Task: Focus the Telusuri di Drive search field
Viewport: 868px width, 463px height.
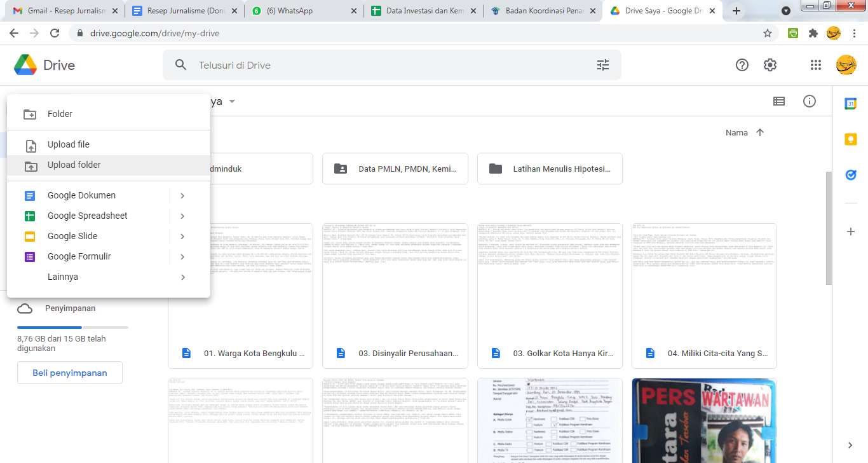Action: click(x=381, y=65)
